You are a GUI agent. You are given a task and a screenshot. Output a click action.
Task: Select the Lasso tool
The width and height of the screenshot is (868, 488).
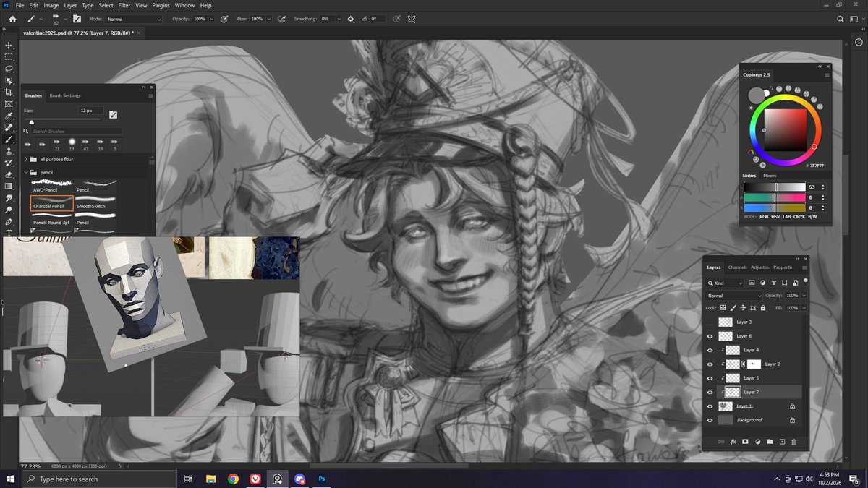click(x=9, y=69)
